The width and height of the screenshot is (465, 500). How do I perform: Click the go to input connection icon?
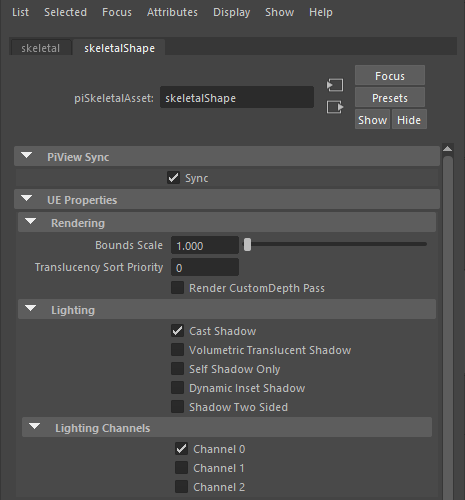pos(335,85)
